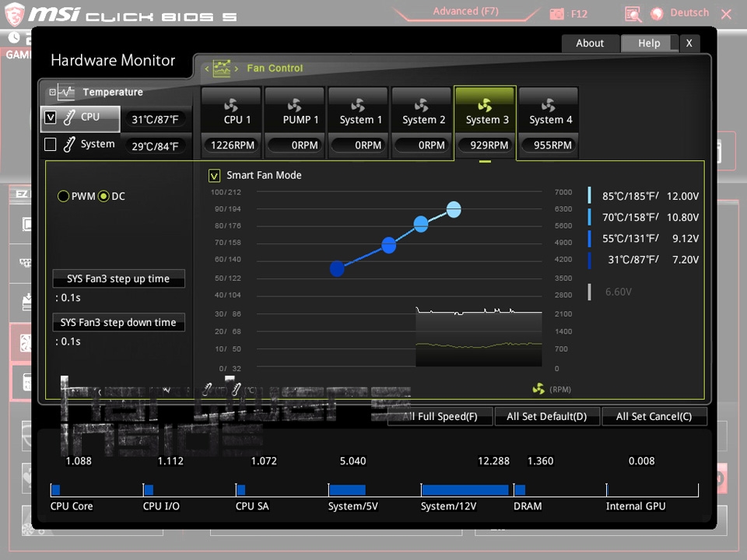Open the search magnifier icon in the top bar
Image resolution: width=747 pixels, height=560 pixels.
(x=633, y=14)
